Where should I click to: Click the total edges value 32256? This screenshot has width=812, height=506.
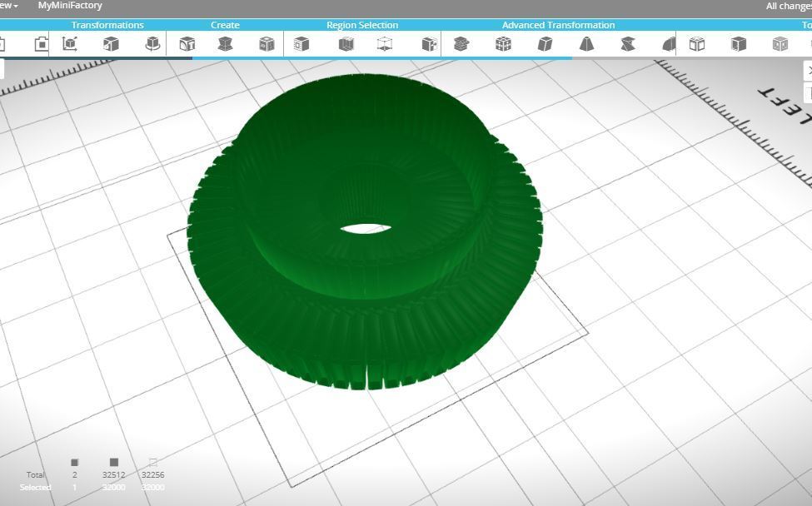pyautogui.click(x=152, y=474)
